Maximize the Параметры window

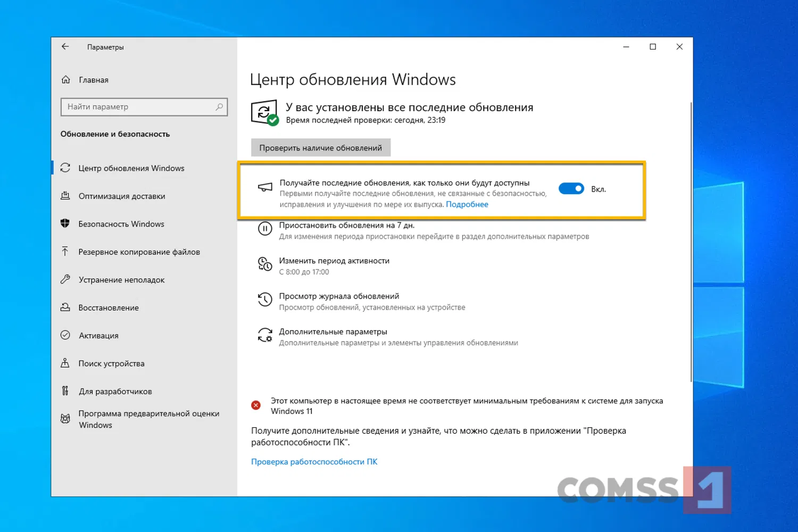pos(653,47)
